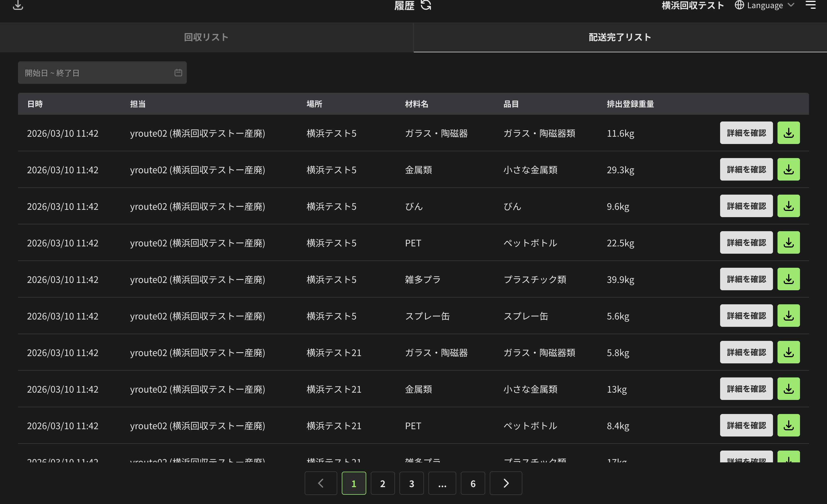Click プラスチック類 in the 39.9kg row
827x504 pixels.
(535, 280)
